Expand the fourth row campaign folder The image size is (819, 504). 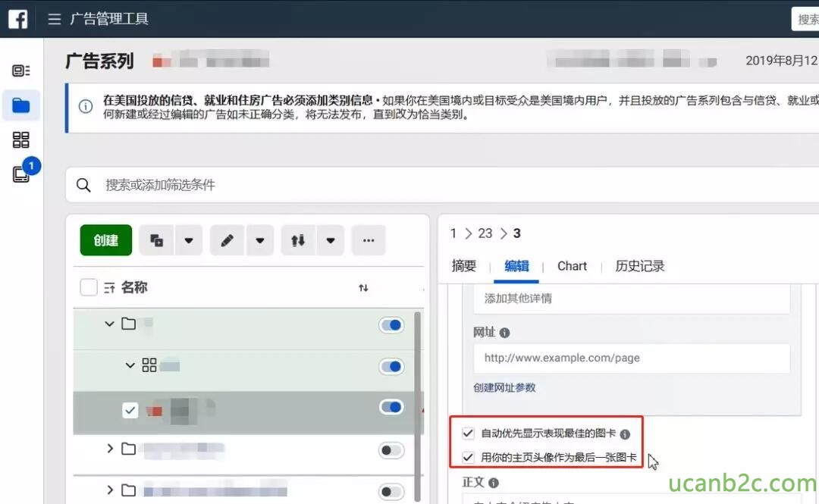110,448
